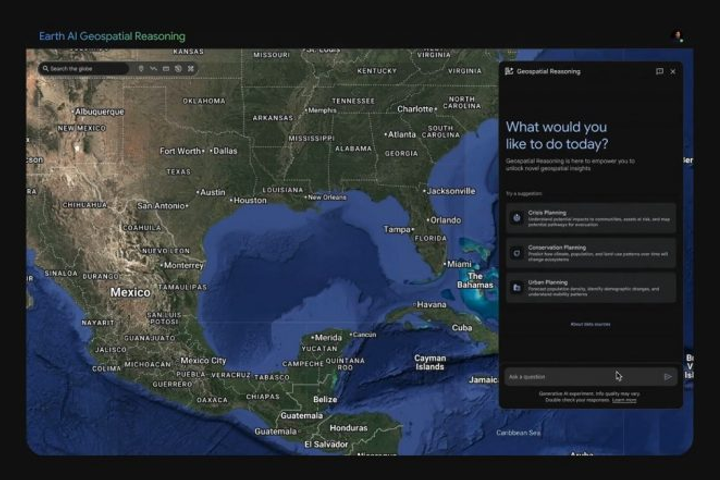This screenshot has width=720, height=480.
Task: Click the El Salvador country label
Action: coord(326,444)
